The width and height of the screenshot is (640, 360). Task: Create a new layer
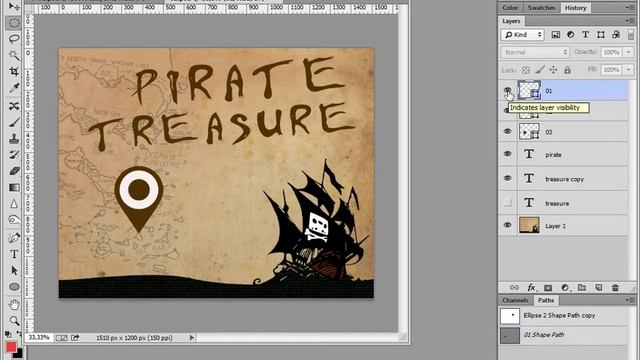click(598, 288)
